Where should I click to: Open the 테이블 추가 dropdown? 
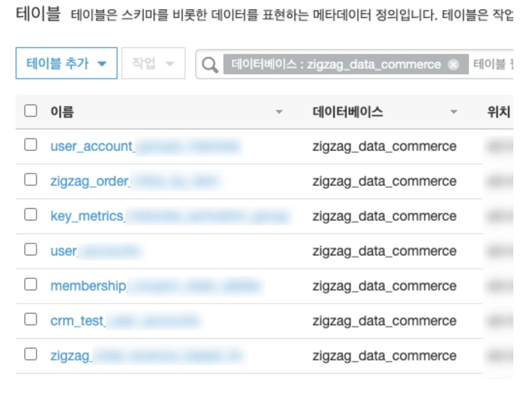[67, 63]
